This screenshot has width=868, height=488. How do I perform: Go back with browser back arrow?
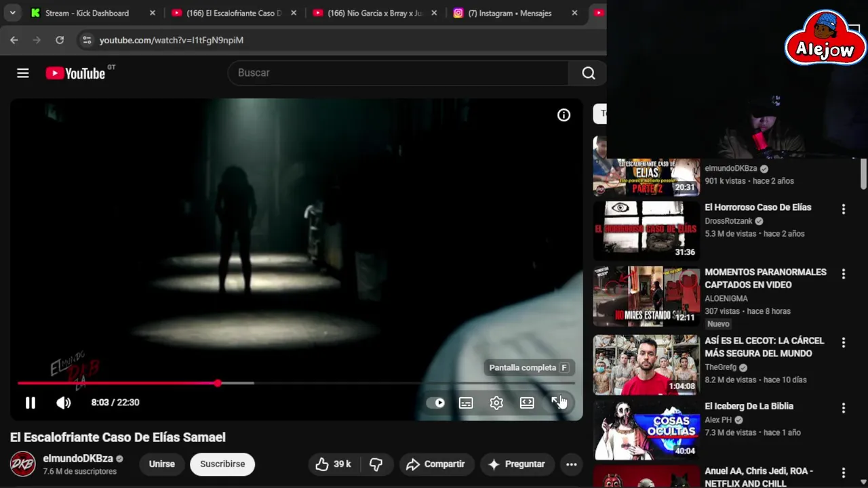pos(14,40)
